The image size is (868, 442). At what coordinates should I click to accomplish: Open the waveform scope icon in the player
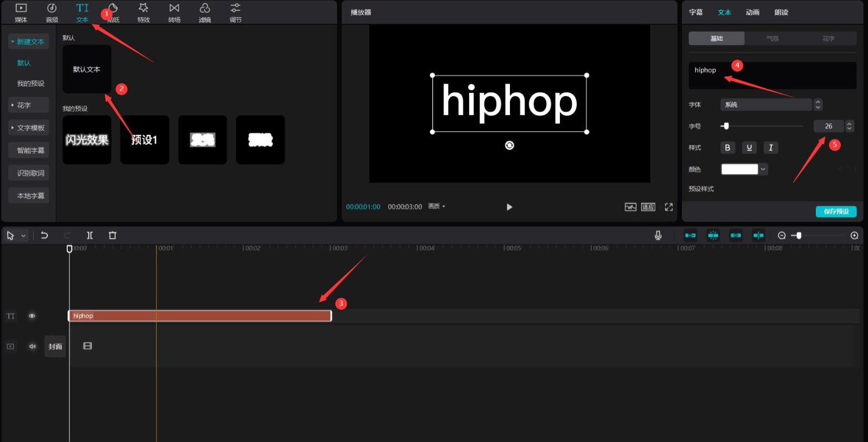(x=630, y=207)
